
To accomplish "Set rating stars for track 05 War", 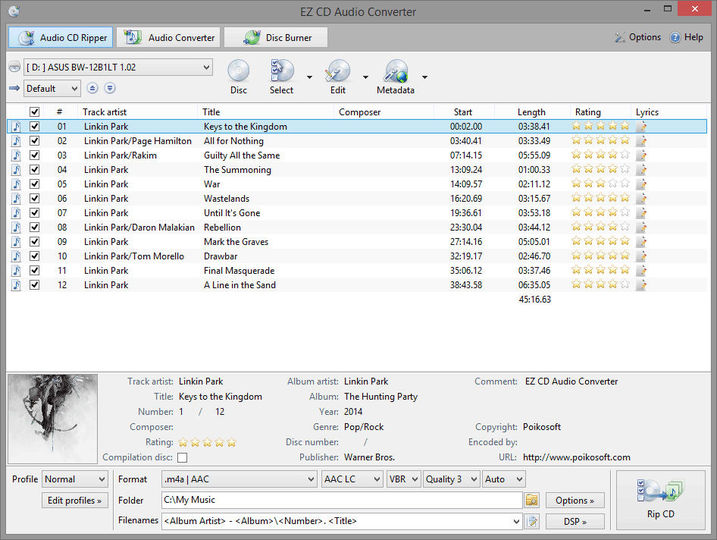I will tap(601, 184).
